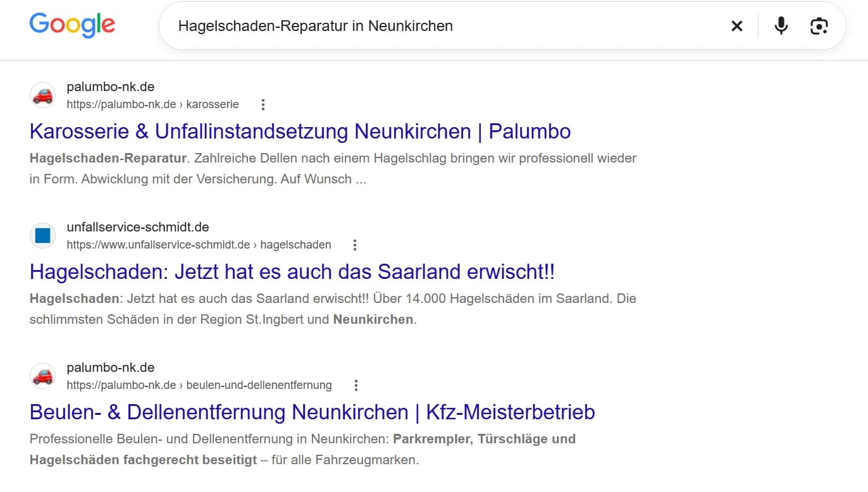
Task: Open the Hagelschaden: Jetzt hat es auch das Saarland erwischt!! result
Action: (x=292, y=272)
